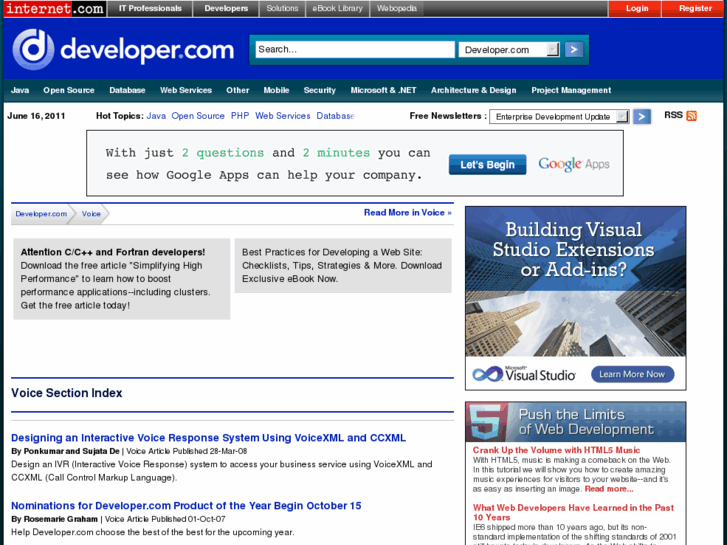Open the eBook Library tab
Image resolution: width=727 pixels, height=545 pixels.
[337, 8]
